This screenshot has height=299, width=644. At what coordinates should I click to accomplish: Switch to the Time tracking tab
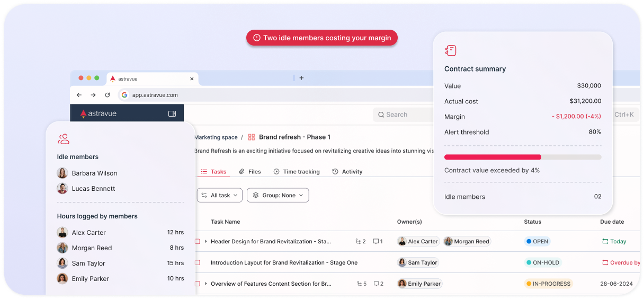297,172
